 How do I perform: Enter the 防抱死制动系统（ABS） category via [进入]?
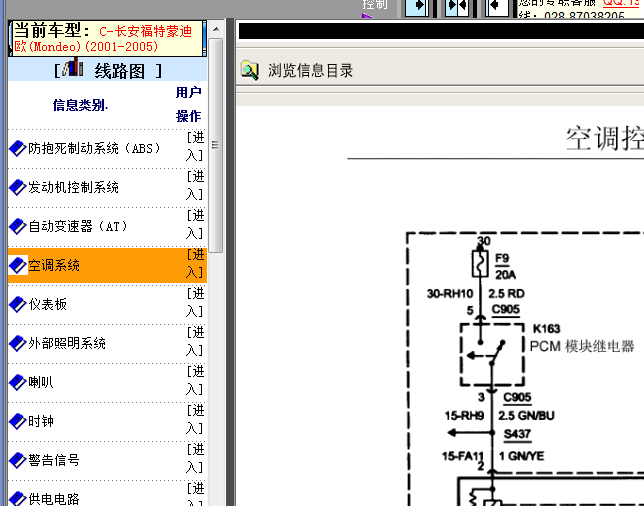pos(195,146)
